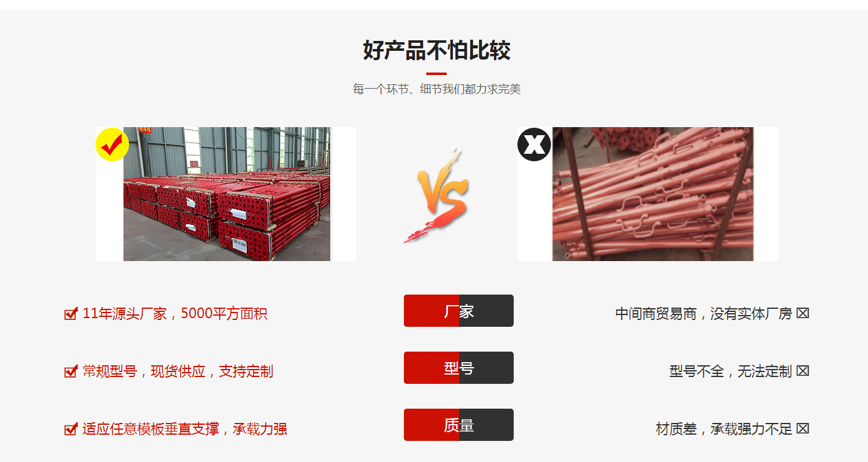This screenshot has height=462, width=868.
Task: Click the text 11年源头厂家，5000平方面积
Action: [175, 314]
